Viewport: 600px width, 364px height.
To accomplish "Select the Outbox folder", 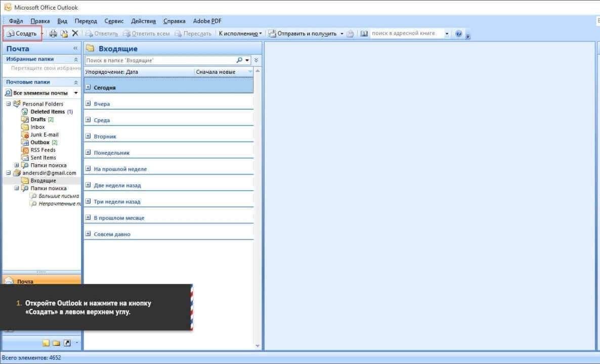I will [x=40, y=142].
